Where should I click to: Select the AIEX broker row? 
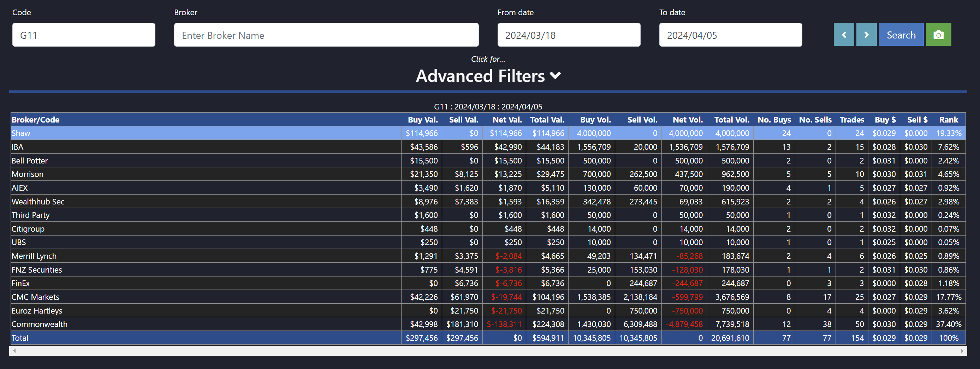(x=488, y=188)
